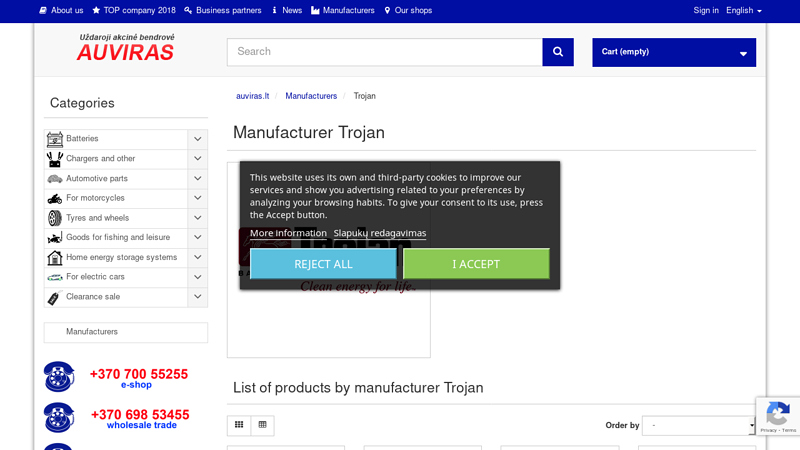Click phone number +370 700 55255
The image size is (800, 450).
click(x=139, y=374)
